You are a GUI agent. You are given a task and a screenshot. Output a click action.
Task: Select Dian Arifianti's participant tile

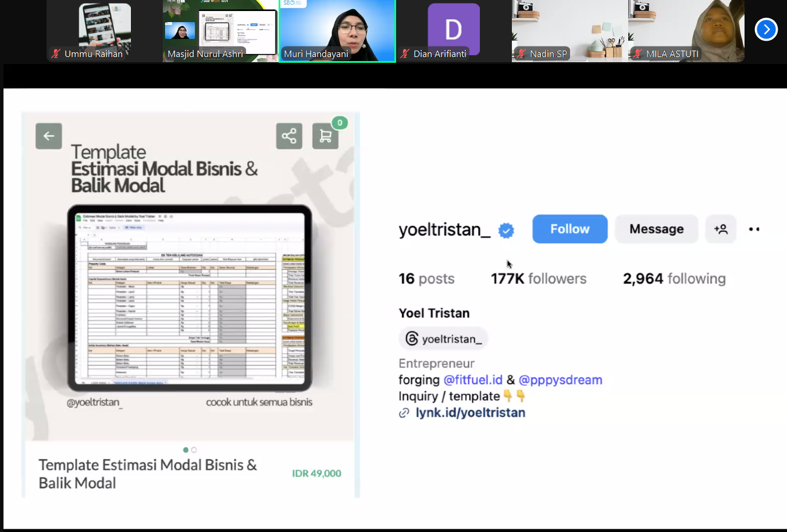tap(454, 30)
